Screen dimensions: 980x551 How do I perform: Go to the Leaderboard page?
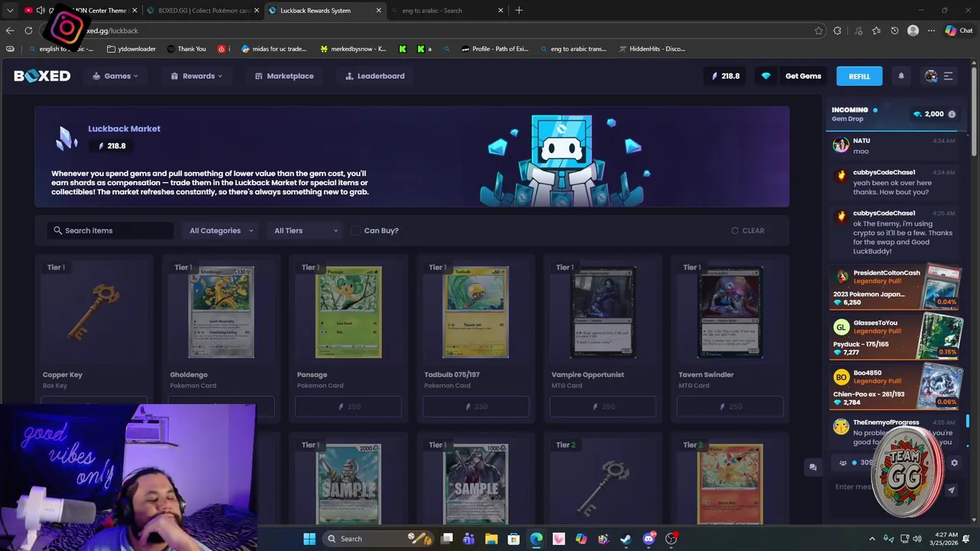click(x=375, y=76)
